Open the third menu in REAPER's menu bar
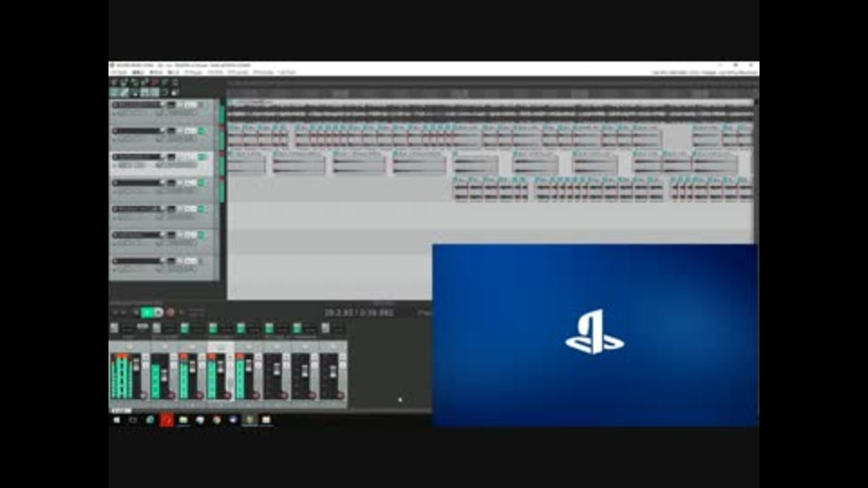This screenshot has height=488, width=868. [156, 72]
